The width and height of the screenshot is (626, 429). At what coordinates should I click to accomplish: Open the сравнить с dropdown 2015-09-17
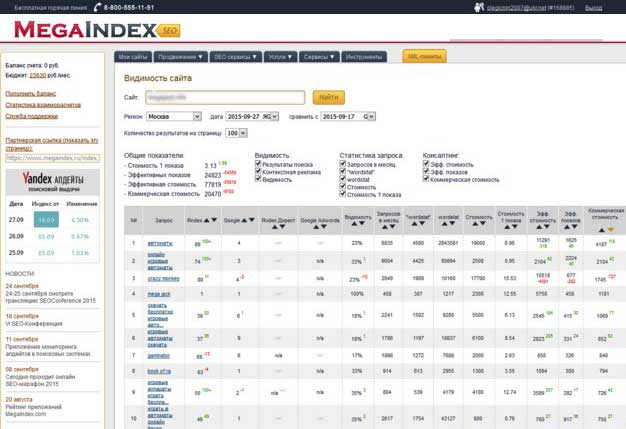[x=348, y=117]
